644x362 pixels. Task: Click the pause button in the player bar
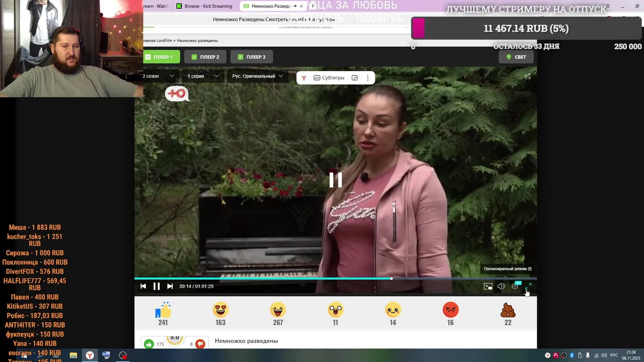coord(156,286)
